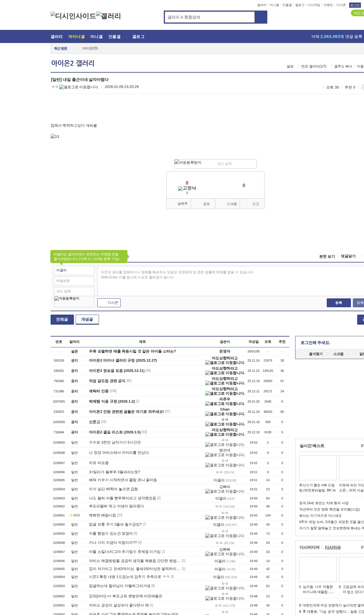
Task: Switch to the 전체글 tab
Action: [x=62, y=319]
